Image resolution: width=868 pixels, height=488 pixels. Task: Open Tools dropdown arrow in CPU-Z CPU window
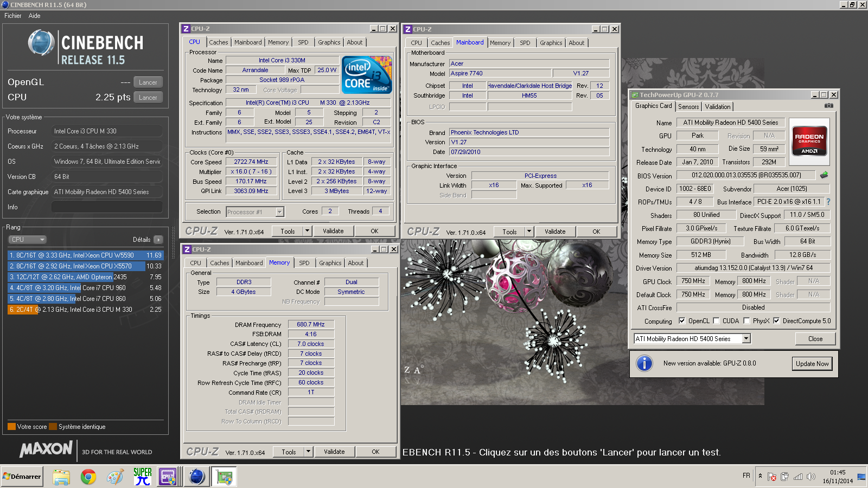(307, 231)
